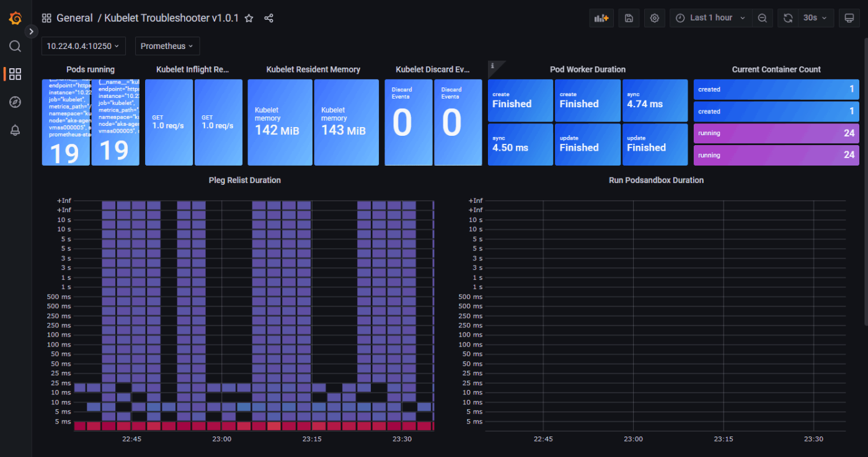Viewport: 868px width, 457px height.
Task: Open the Explore compass icon
Action: click(x=15, y=102)
